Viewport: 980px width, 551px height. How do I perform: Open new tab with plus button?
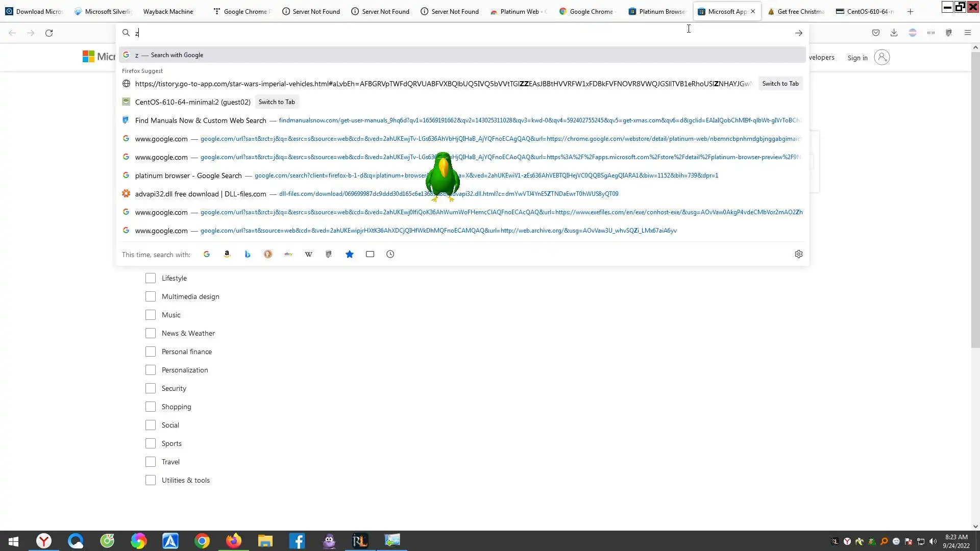(x=910, y=11)
